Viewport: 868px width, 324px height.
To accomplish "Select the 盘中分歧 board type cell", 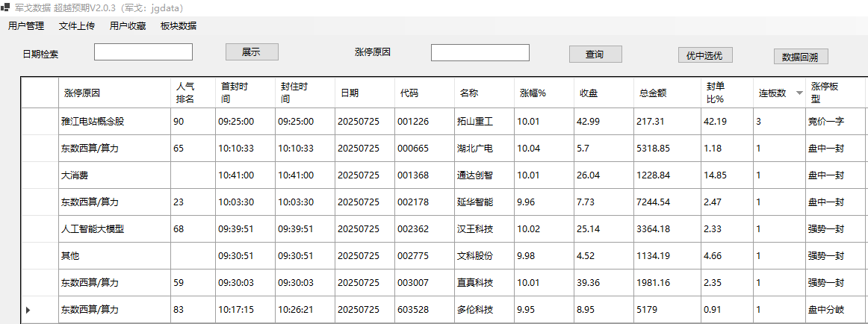I will coord(835,310).
